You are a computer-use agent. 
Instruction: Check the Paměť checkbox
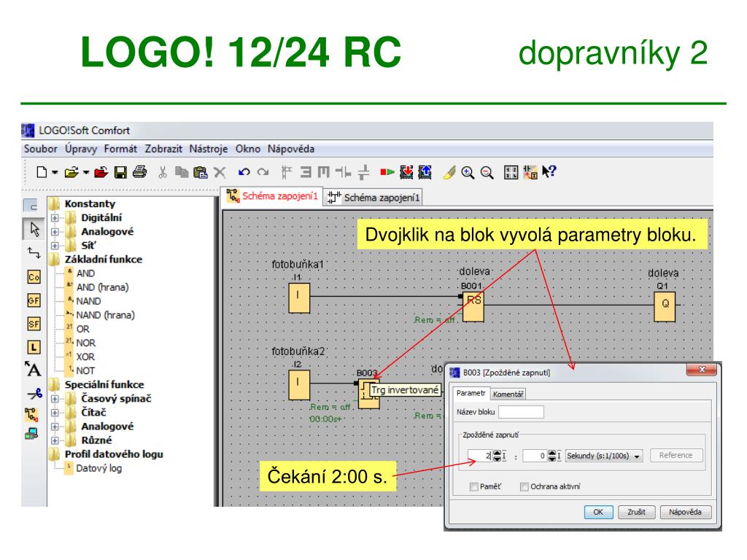tap(473, 486)
